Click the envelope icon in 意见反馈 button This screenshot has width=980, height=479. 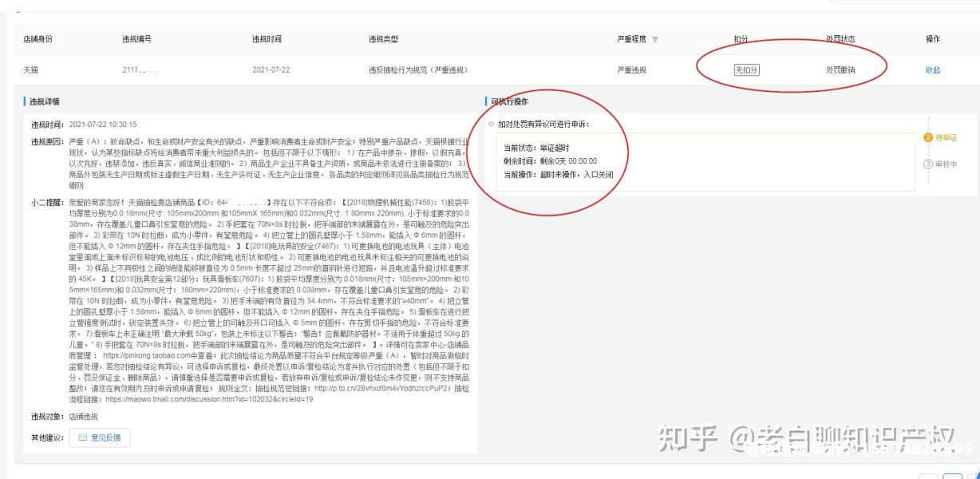[x=83, y=437]
